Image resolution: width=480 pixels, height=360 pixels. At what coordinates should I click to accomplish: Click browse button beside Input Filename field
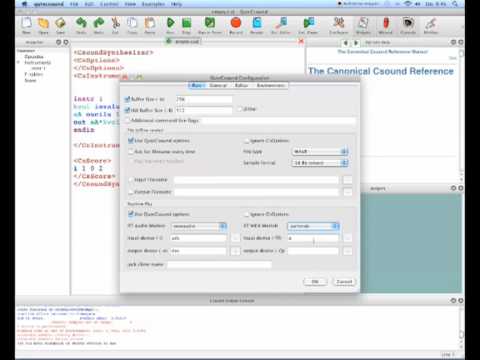point(347,180)
